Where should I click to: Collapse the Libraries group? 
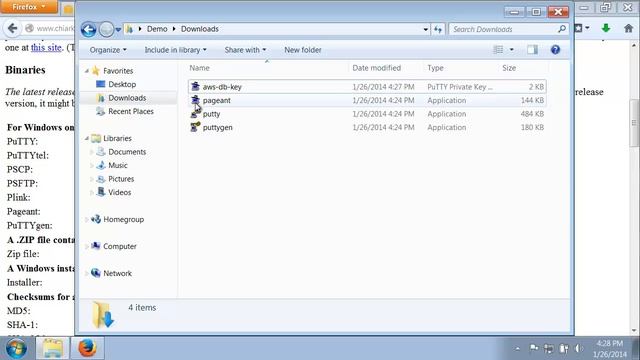tap(87, 139)
